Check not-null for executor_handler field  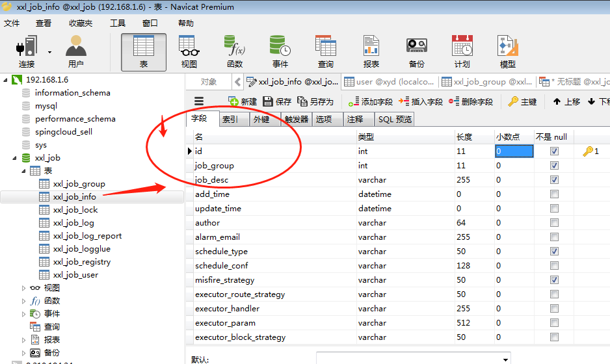point(554,308)
